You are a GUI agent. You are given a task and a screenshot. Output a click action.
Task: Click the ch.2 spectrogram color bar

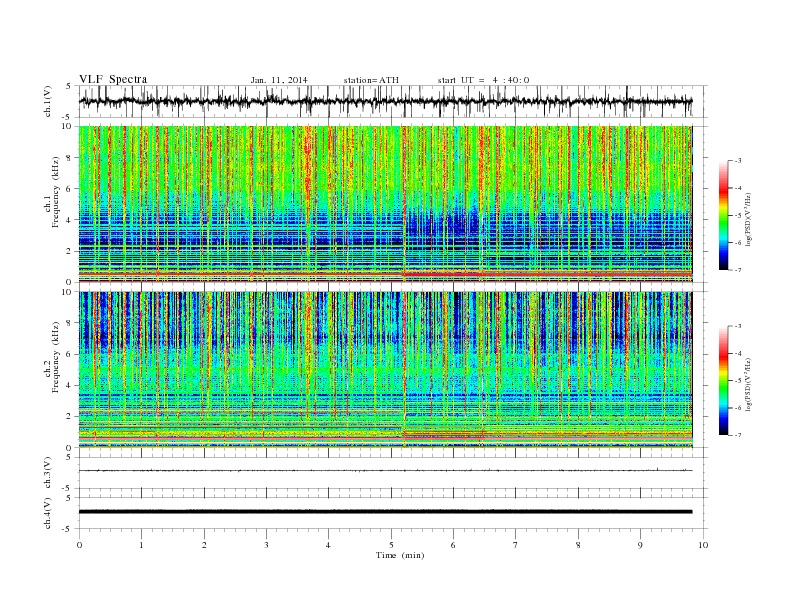[723, 381]
